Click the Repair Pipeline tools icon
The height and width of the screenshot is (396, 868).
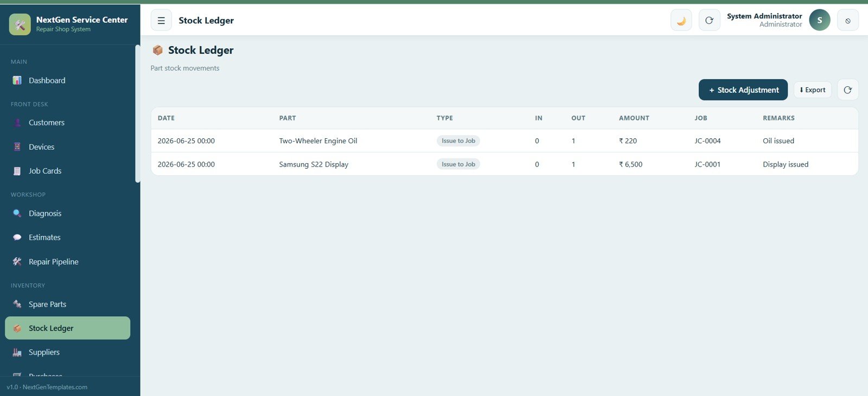pyautogui.click(x=17, y=261)
